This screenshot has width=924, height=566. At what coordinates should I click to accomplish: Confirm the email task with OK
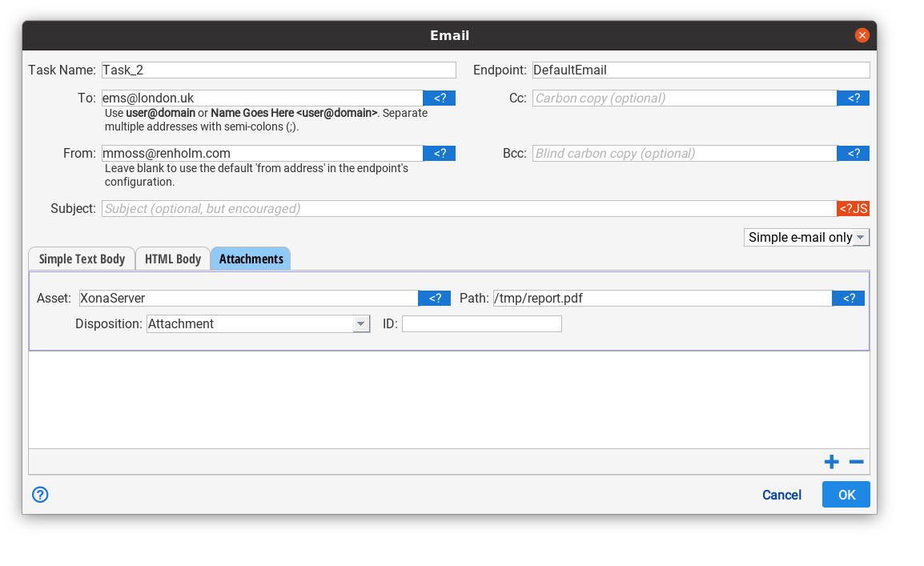[x=846, y=494]
